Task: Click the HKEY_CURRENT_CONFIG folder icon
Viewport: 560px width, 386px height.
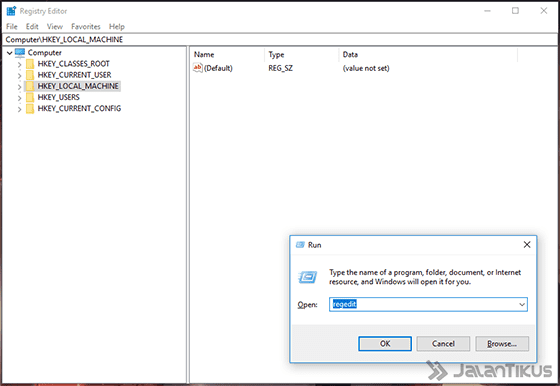Action: click(30, 108)
